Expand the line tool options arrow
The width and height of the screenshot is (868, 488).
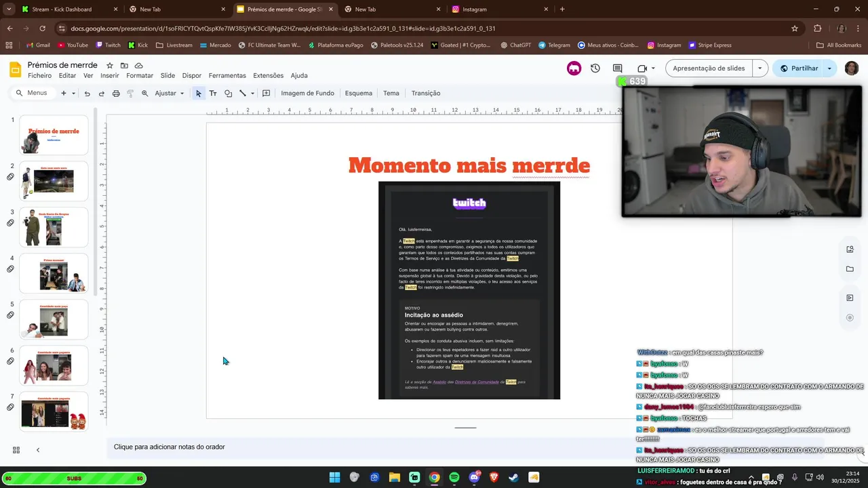[252, 94]
